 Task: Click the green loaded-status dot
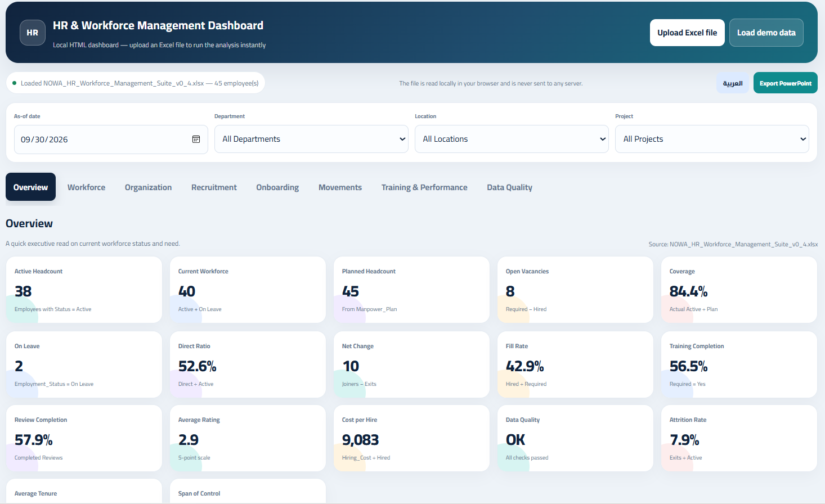click(x=14, y=83)
